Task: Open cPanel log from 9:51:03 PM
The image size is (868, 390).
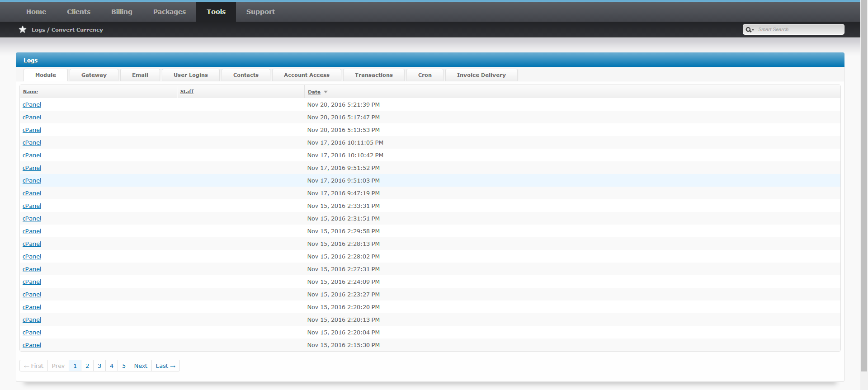Action: tap(32, 181)
